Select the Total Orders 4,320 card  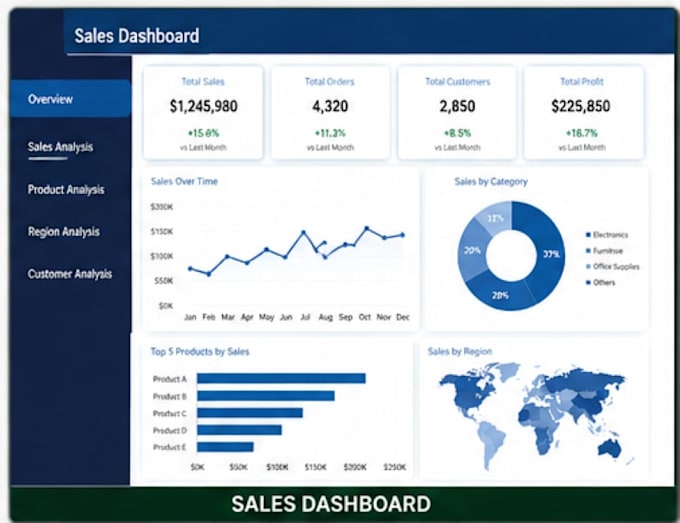[330, 113]
